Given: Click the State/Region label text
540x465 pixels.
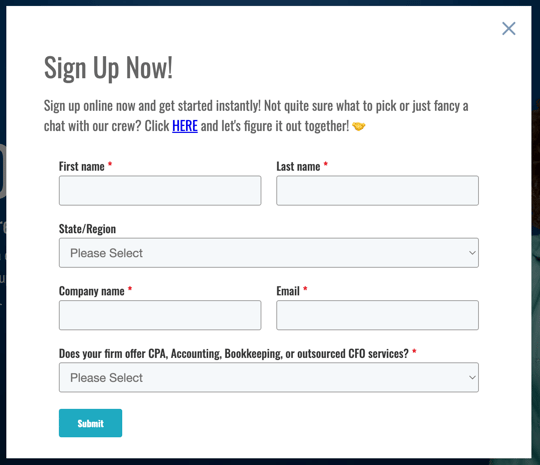Looking at the screenshot, I should click(x=87, y=229).
